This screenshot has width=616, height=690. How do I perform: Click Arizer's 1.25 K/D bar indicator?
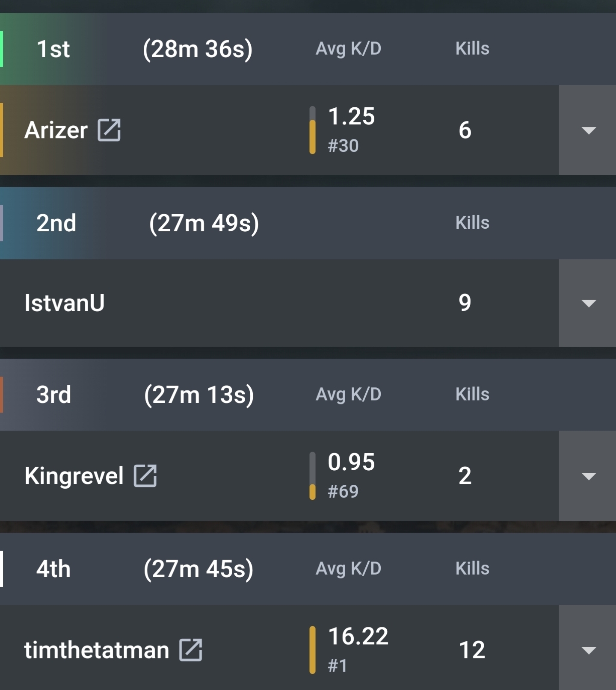(x=312, y=130)
